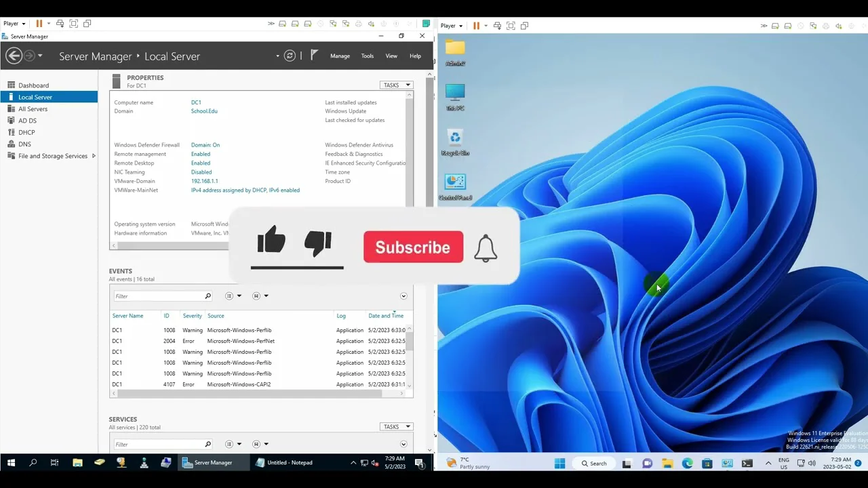Screen dimensions: 868x488
Task: Pause the left VMware Player VM
Action: tap(39, 24)
